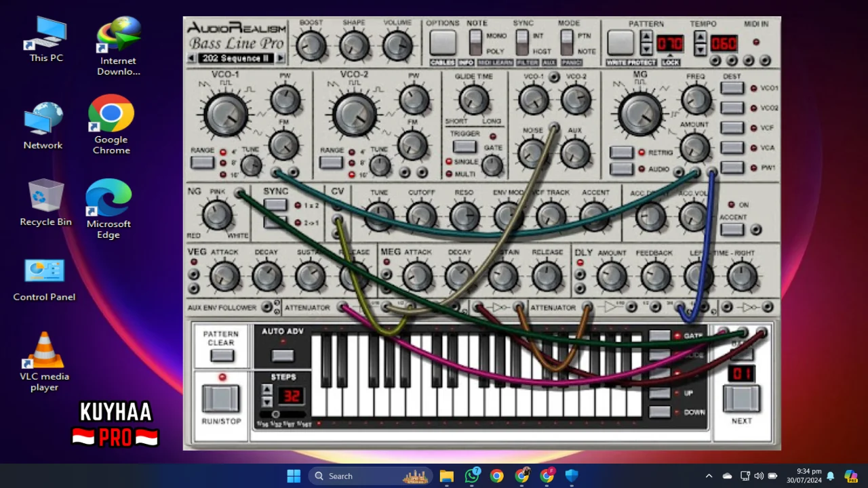Click the MEG RELEASE knob
This screenshot has width=868, height=488.
click(x=547, y=277)
